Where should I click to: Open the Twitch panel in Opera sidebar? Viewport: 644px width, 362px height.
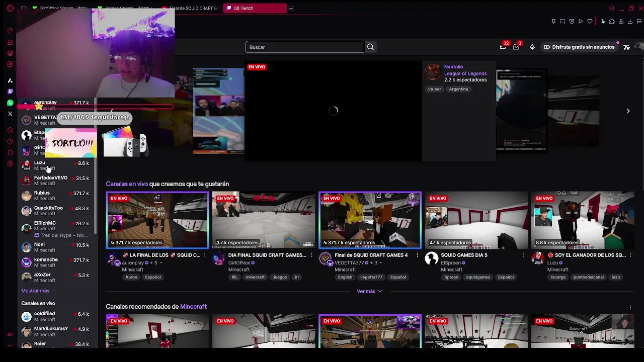point(10,92)
